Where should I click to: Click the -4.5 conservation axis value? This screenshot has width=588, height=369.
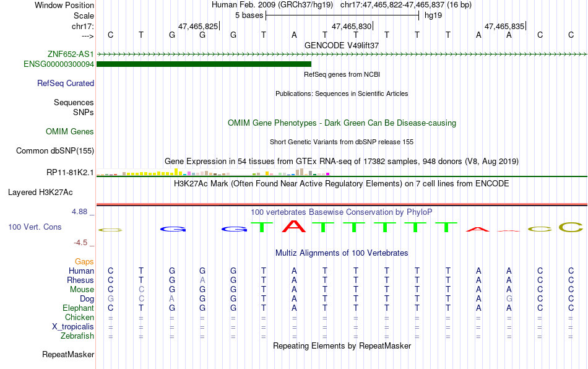pos(80,243)
